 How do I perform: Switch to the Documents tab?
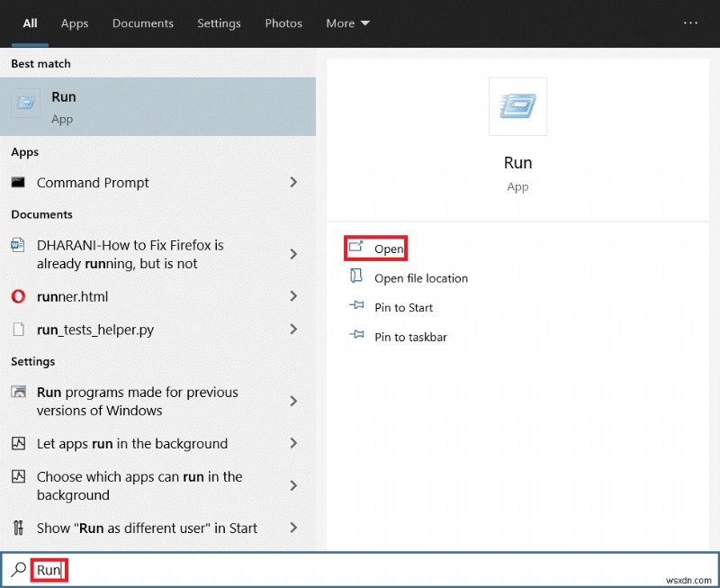point(140,23)
